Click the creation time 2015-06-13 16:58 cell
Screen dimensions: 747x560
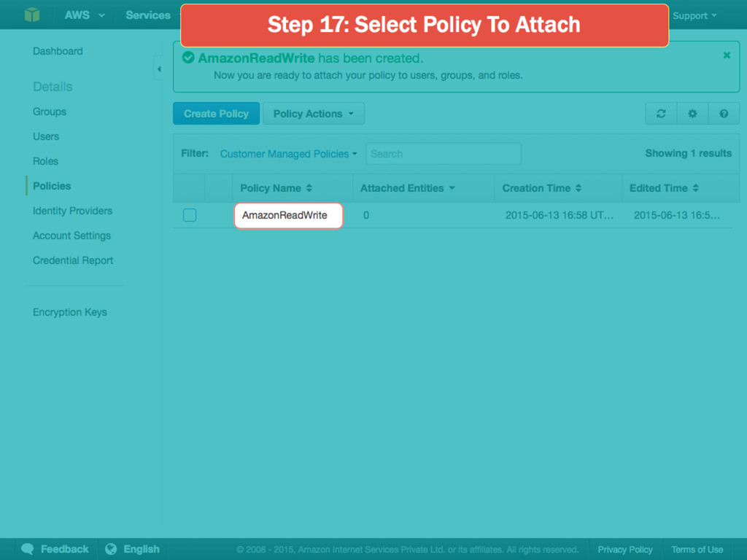560,215
